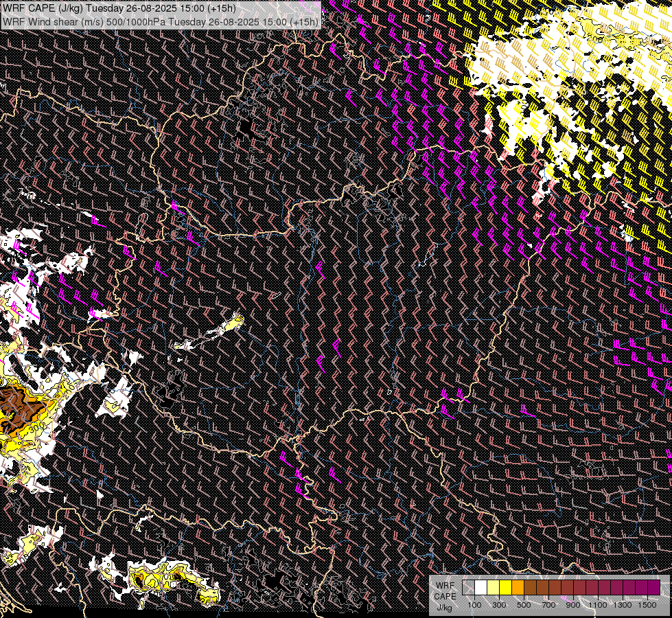
Task: Click the legend label 500
Action: (x=524, y=605)
